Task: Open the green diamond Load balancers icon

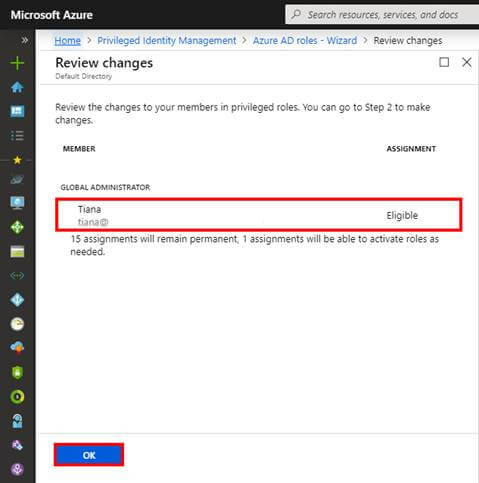Action: pos(17,227)
